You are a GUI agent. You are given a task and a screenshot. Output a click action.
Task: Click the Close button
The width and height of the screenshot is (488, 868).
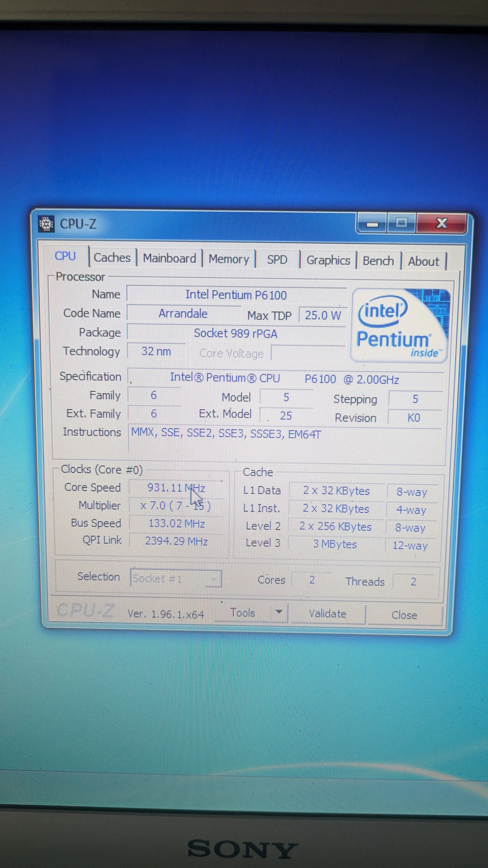coord(404,615)
